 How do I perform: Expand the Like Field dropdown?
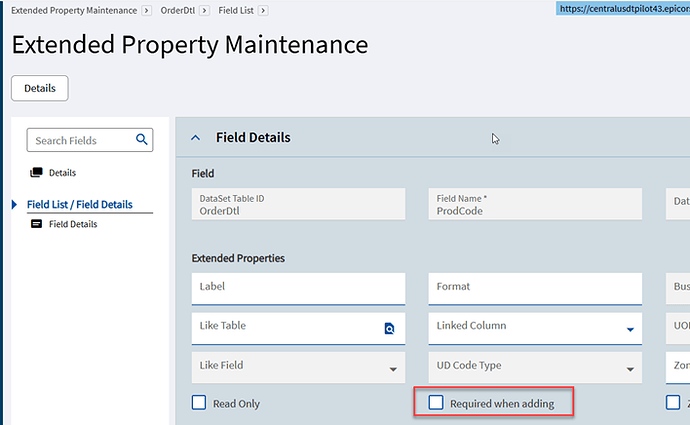[393, 369]
